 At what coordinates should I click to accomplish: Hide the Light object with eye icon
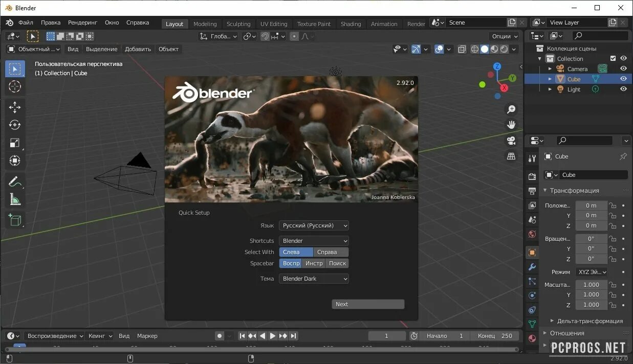623,89
